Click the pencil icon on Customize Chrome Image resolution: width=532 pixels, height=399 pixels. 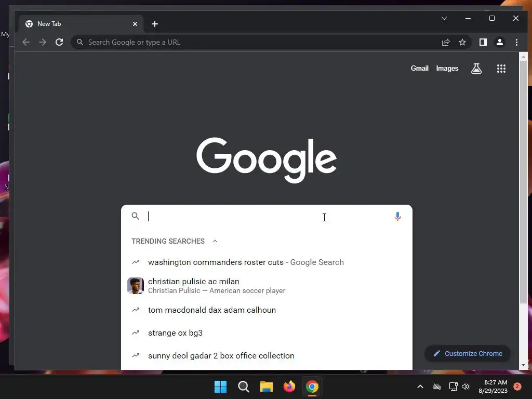click(436, 353)
